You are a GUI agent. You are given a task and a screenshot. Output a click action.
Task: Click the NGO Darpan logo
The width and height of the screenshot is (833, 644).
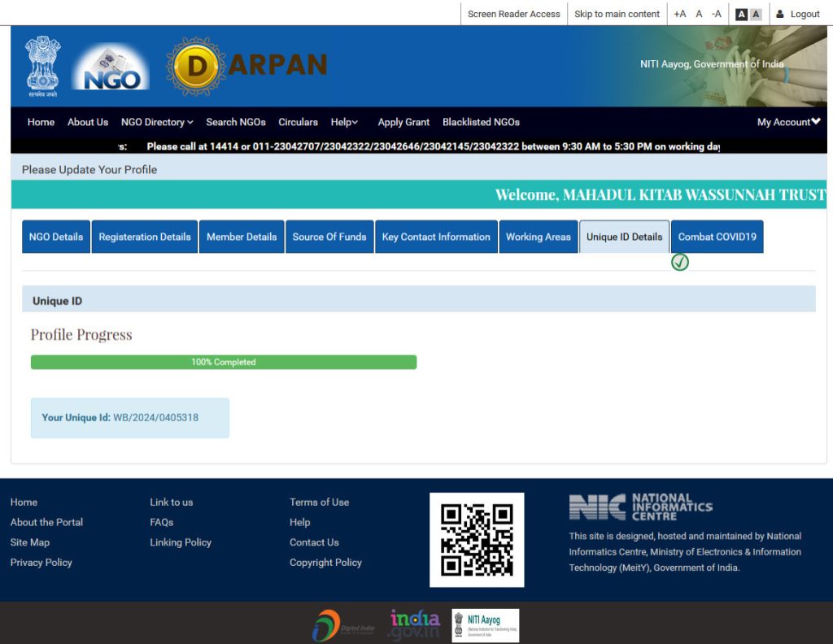point(246,66)
